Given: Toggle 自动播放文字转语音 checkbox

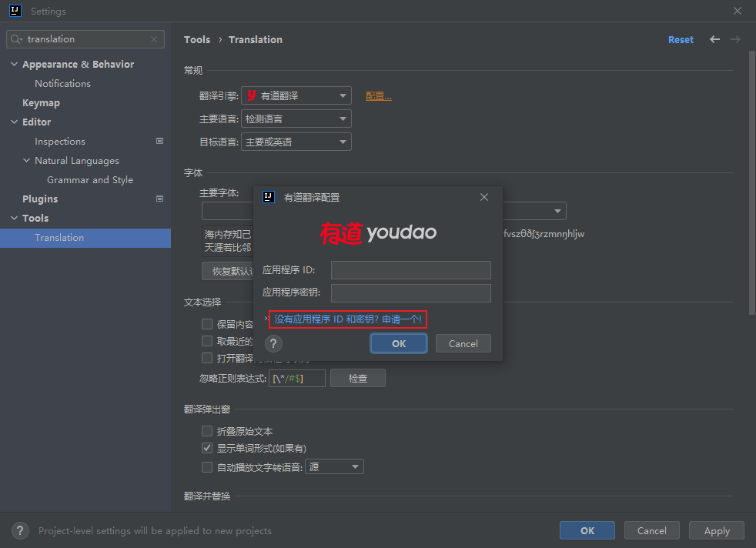Looking at the screenshot, I should (207, 467).
